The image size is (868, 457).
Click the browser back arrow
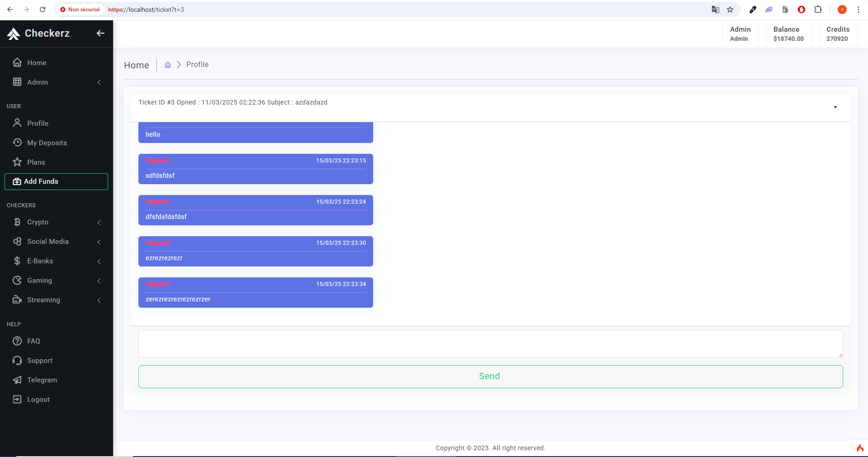tap(10, 10)
